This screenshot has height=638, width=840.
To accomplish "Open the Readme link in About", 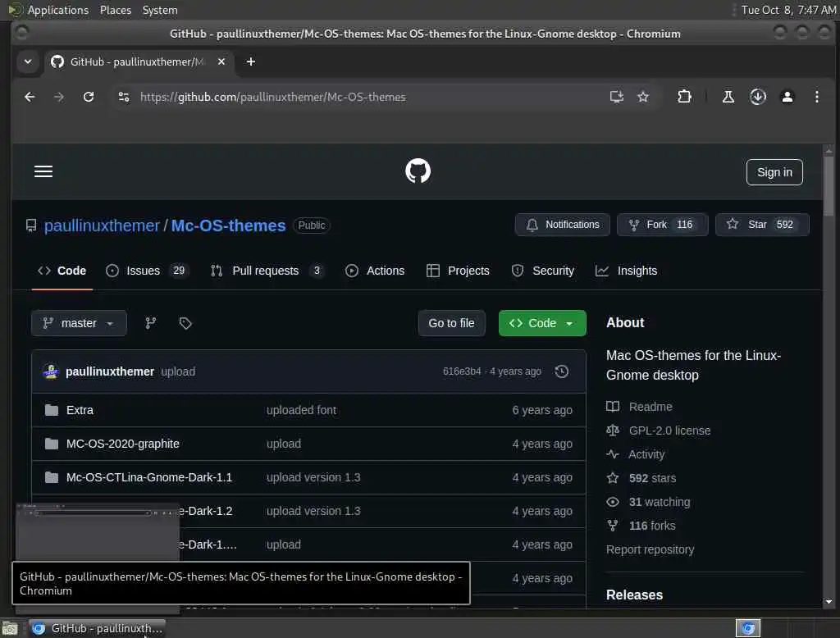I will (651, 407).
